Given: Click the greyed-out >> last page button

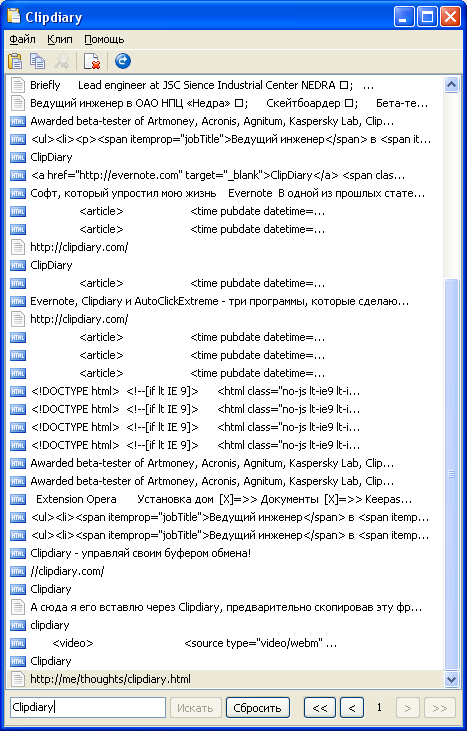Looking at the screenshot, I should coord(440,708).
